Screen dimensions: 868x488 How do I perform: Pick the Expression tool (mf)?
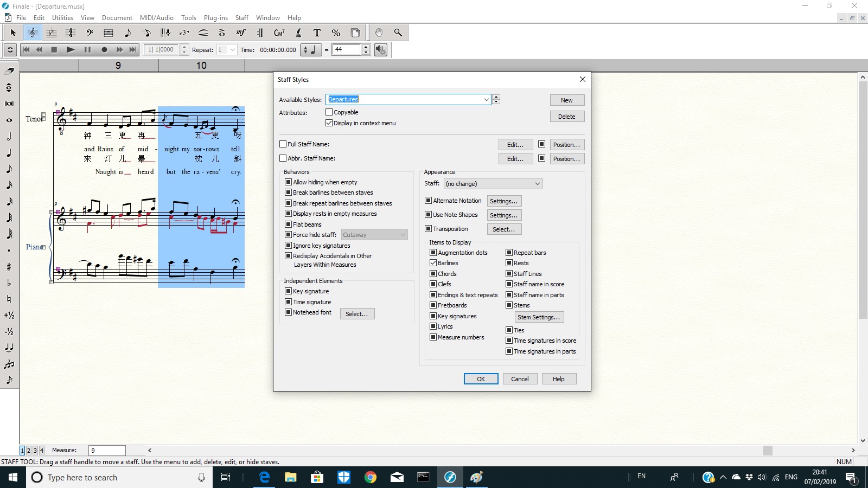tap(241, 33)
